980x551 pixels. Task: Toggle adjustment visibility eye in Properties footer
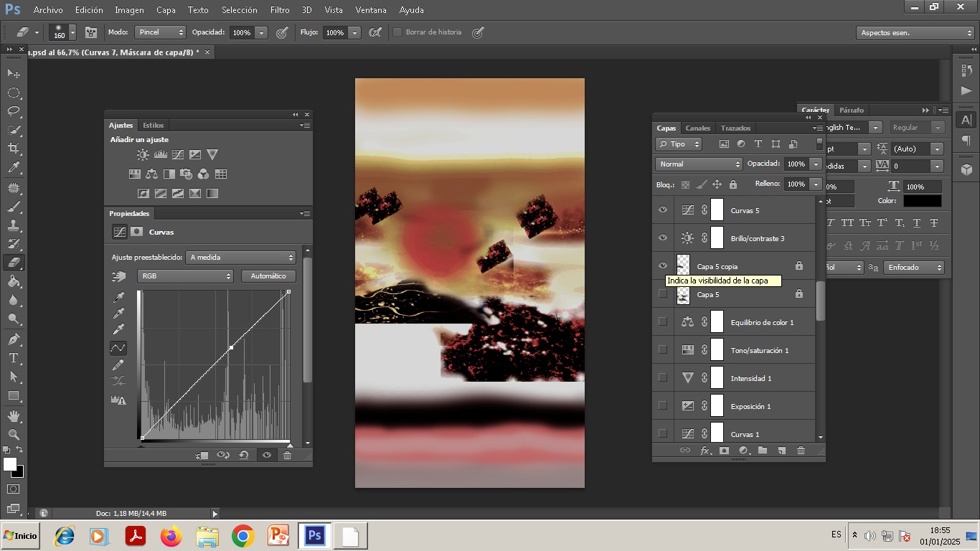(267, 455)
